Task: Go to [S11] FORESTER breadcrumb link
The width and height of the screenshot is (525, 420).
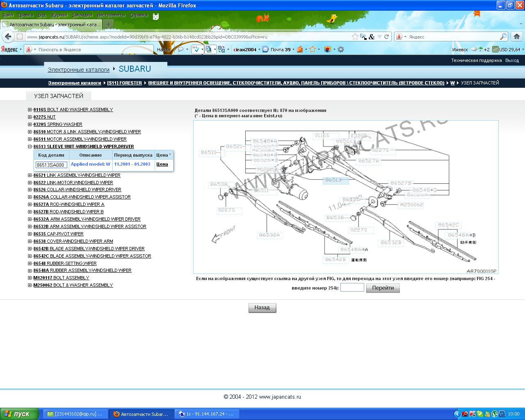Action: (x=124, y=83)
